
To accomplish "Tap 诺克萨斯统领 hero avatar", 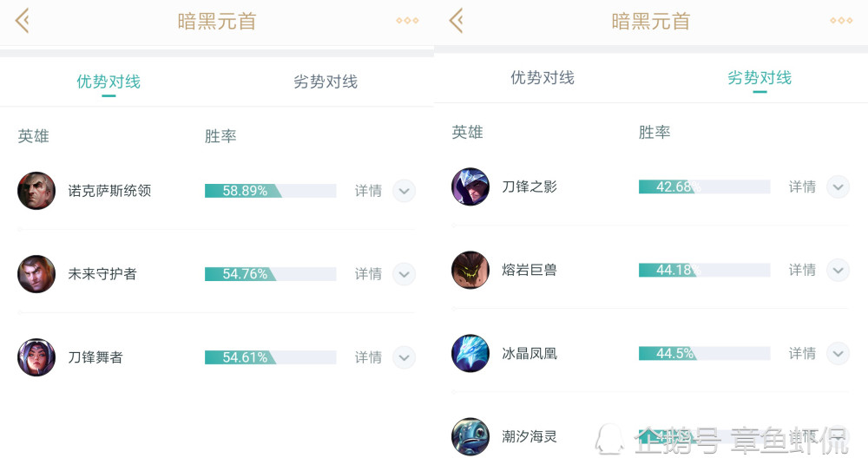I will pos(36,191).
